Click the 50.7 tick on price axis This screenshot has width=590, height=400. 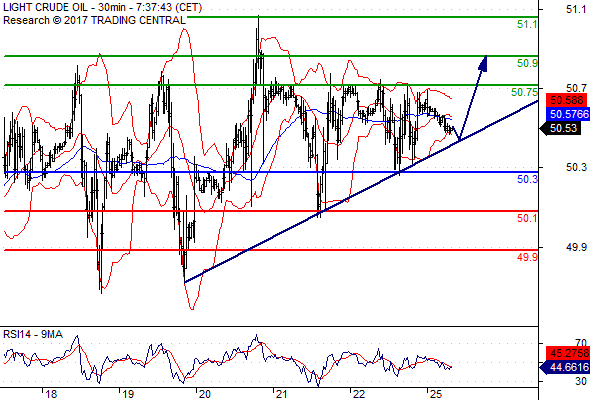point(576,88)
